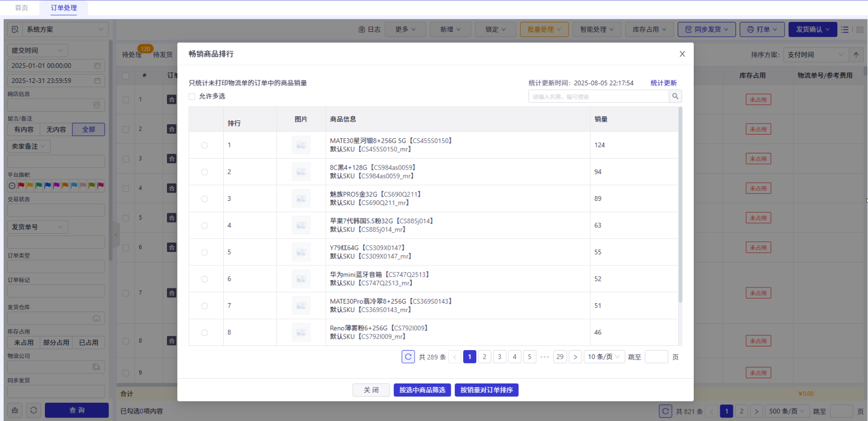Image resolution: width=868 pixels, height=421 pixels.
Task: Select radio button for rank 5 Y79红64G
Action: [x=204, y=252]
